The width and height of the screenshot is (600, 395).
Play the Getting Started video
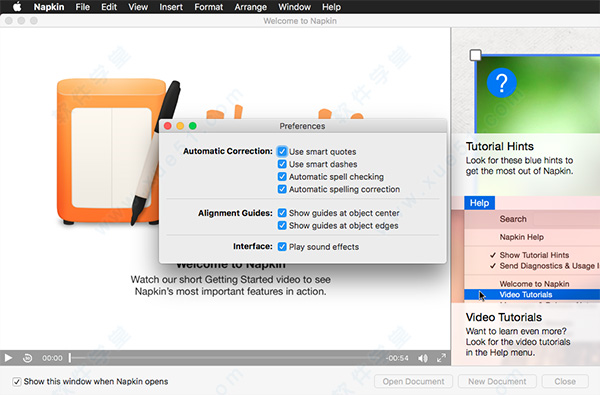[8, 358]
